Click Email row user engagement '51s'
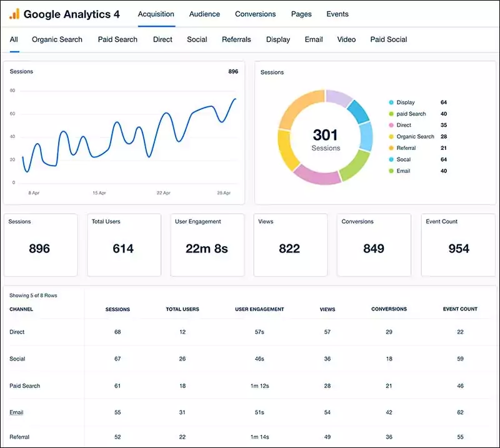500x448 pixels. click(x=259, y=412)
